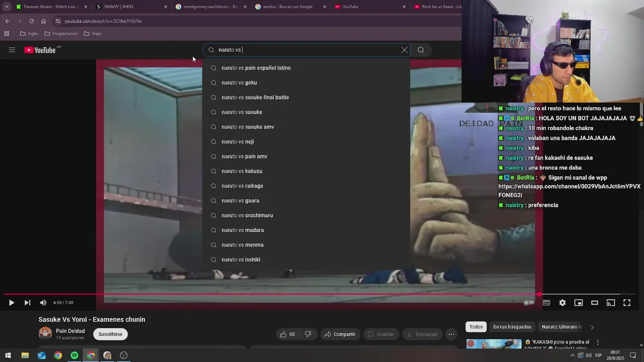Image resolution: width=644 pixels, height=362 pixels.
Task: Open the Windows Start menu
Action: pyautogui.click(x=9, y=355)
